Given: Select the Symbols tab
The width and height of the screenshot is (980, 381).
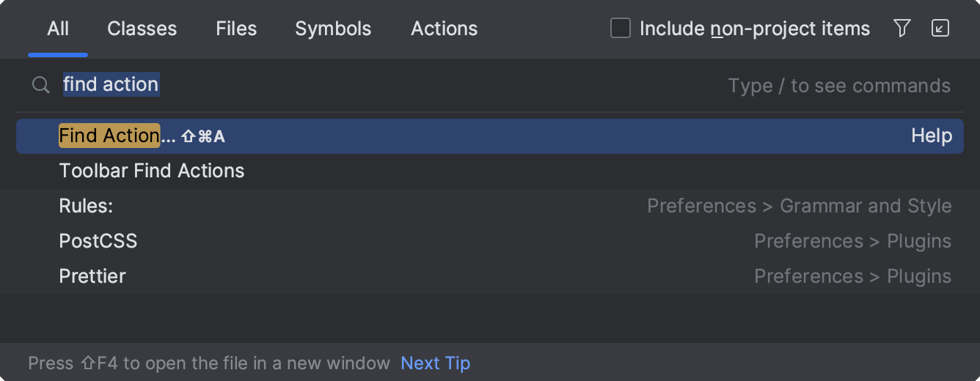Looking at the screenshot, I should [x=333, y=29].
